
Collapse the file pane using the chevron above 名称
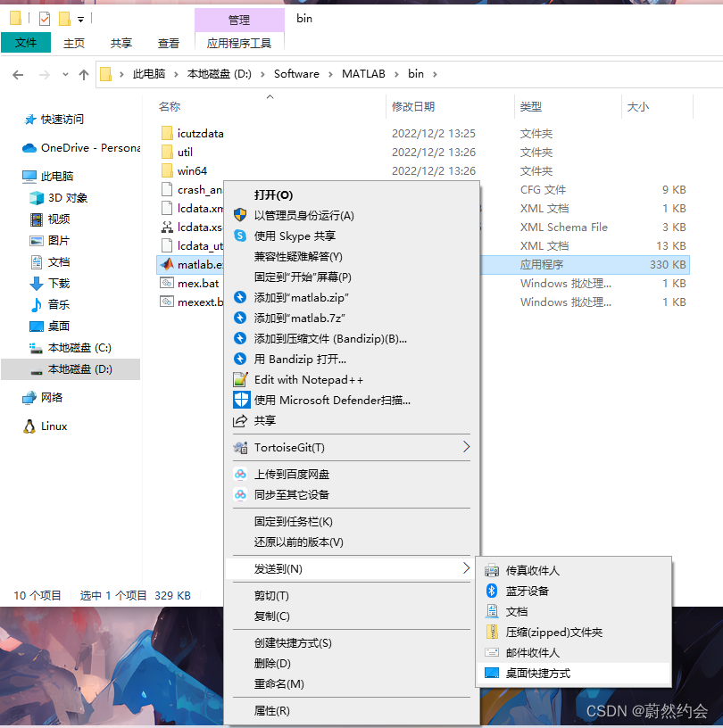click(270, 96)
